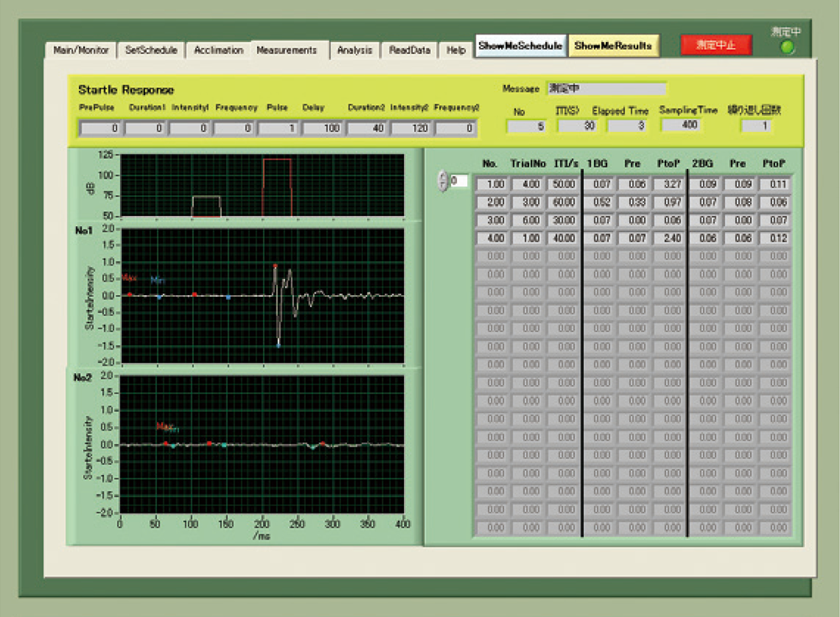
Task: Click the ITI(S) field showing 30
Action: (578, 125)
